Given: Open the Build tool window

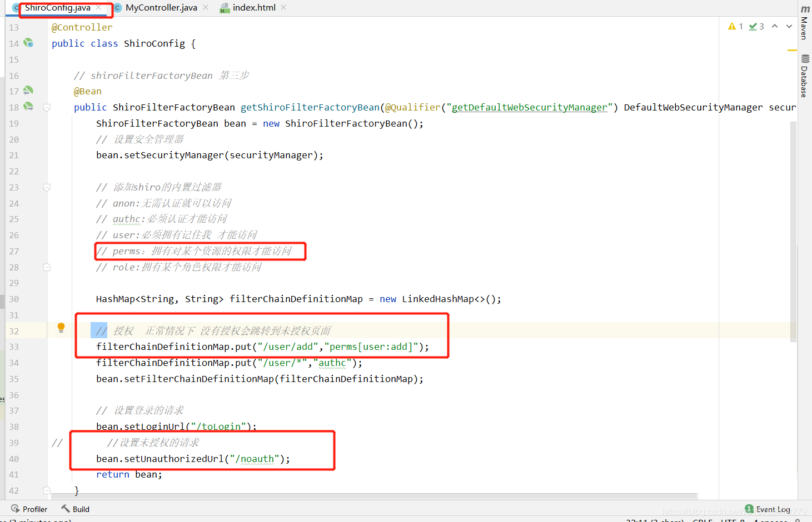Looking at the screenshot, I should tap(75, 509).
